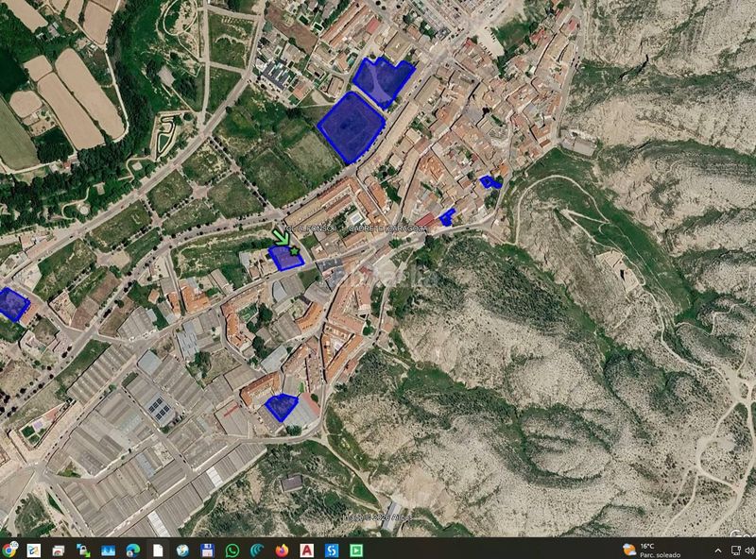Open the green play-arrow app in taskbar
The height and width of the screenshot is (559, 756).
click(356, 550)
